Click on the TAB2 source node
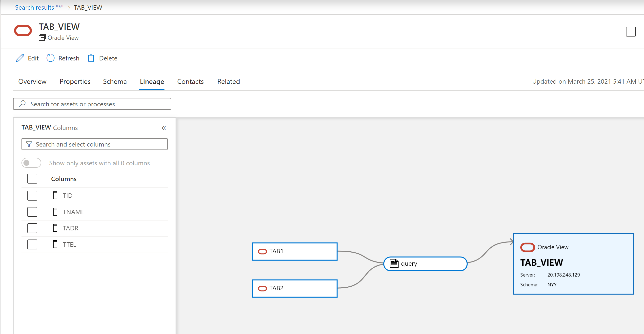644x334 pixels. [x=295, y=288]
